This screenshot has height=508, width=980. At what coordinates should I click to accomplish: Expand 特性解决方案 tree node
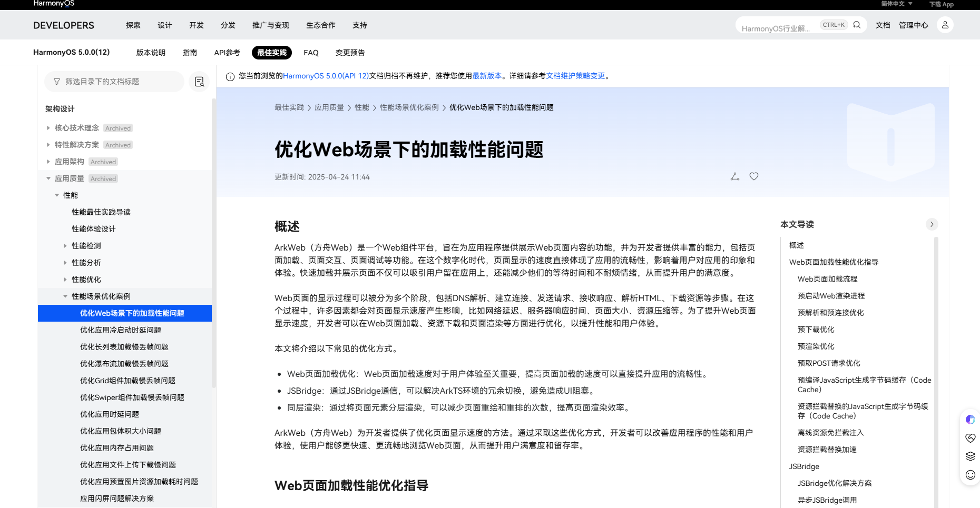pos(48,145)
